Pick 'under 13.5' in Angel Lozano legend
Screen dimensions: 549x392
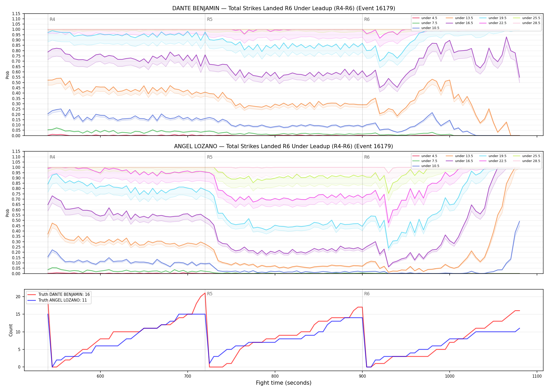click(x=459, y=156)
